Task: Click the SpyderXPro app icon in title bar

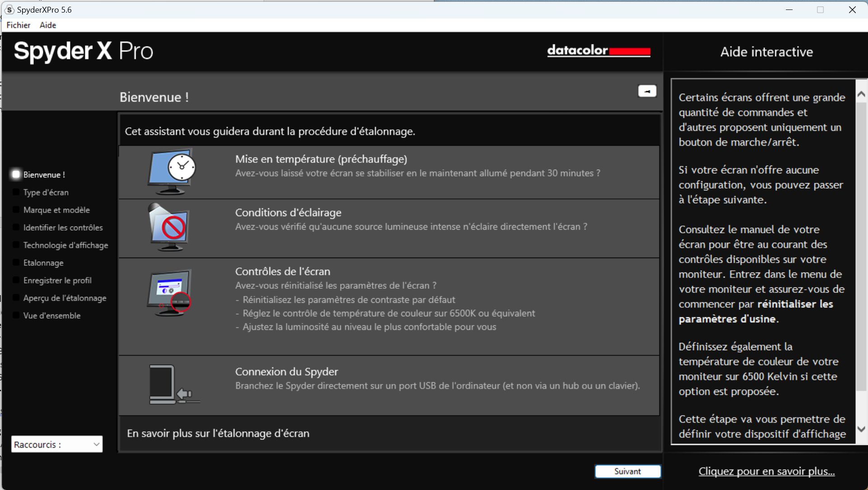Action: point(9,9)
